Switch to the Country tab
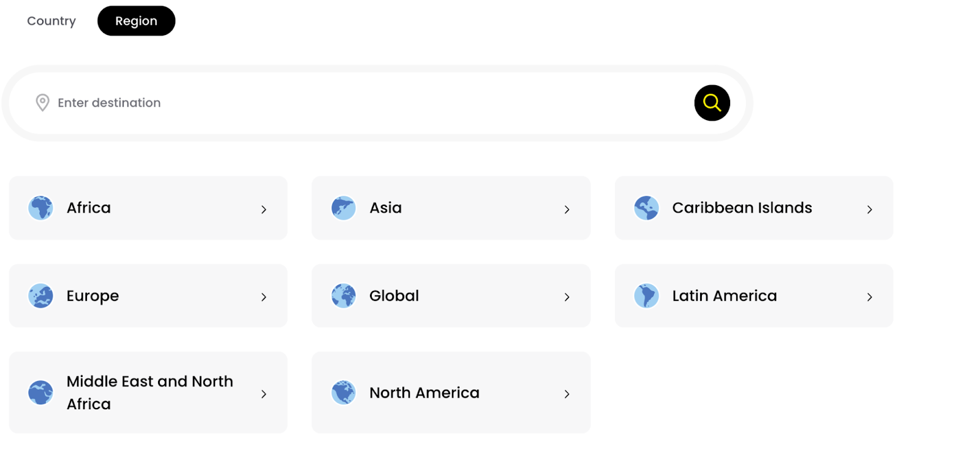Image resolution: width=980 pixels, height=462 pixels. click(51, 21)
